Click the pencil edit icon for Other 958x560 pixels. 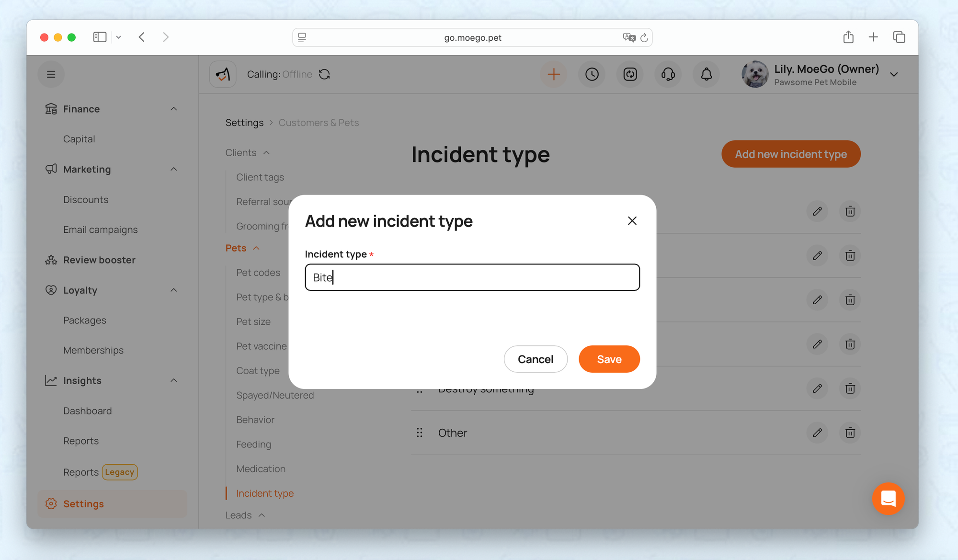coord(817,433)
